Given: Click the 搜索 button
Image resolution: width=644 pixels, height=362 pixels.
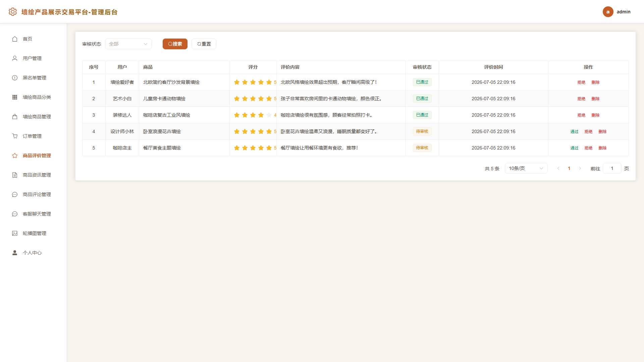Looking at the screenshot, I should (175, 44).
